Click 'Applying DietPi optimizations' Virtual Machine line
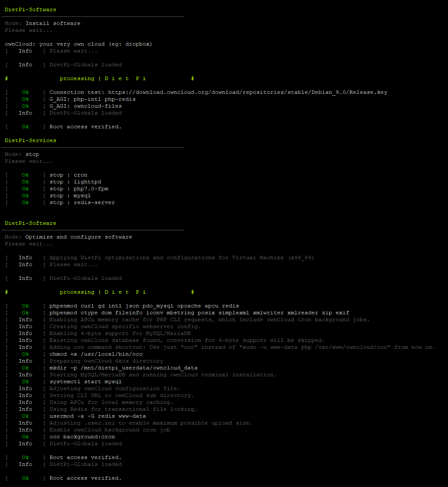The height and width of the screenshot is (487, 448). tap(182, 258)
